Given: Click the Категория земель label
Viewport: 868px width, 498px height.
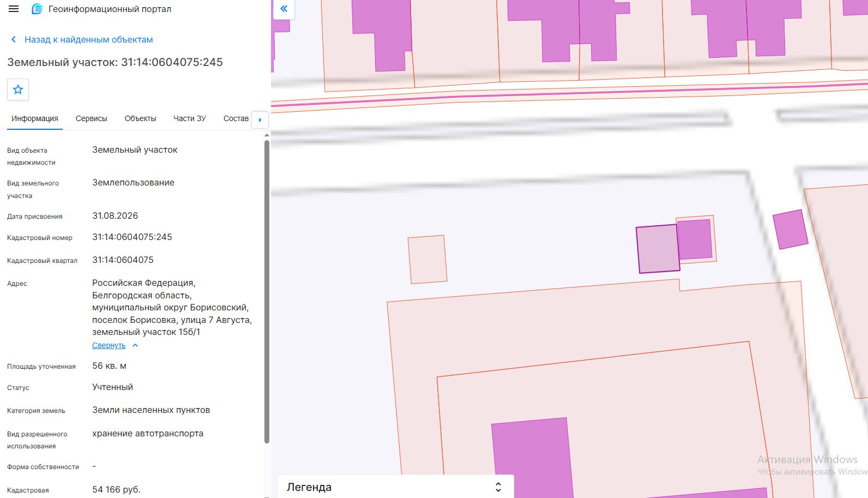Looking at the screenshot, I should pos(36,411).
